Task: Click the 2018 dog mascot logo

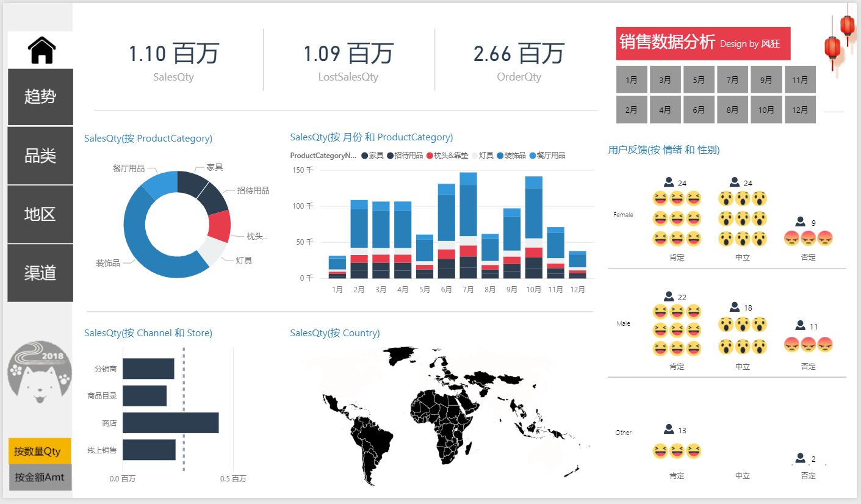Action: [40, 372]
